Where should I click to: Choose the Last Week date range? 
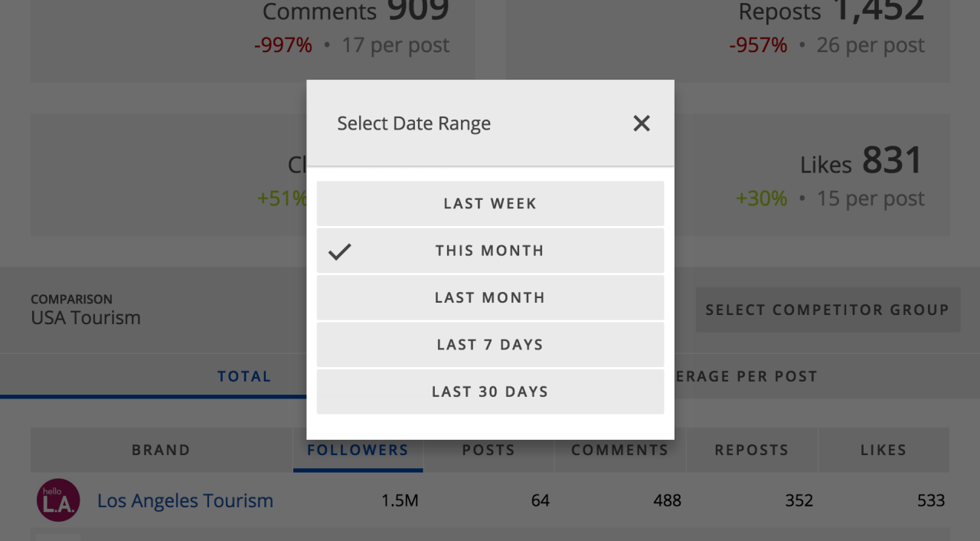pos(490,204)
